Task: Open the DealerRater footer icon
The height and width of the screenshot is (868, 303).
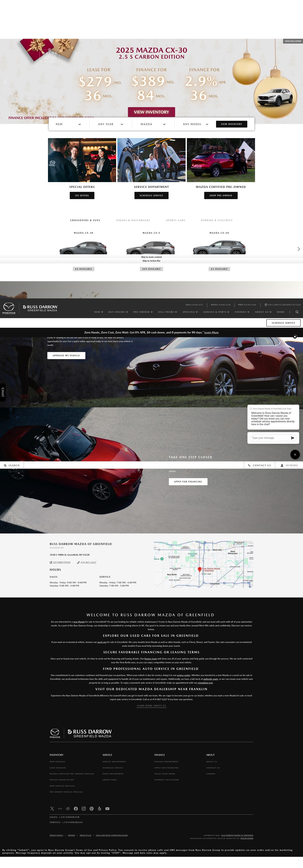Action: click(x=68, y=809)
